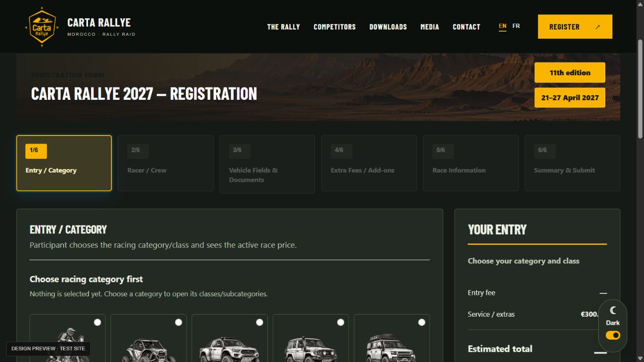This screenshot has height=362, width=644.
Task: Open the Competitors menu item
Action: (x=334, y=26)
